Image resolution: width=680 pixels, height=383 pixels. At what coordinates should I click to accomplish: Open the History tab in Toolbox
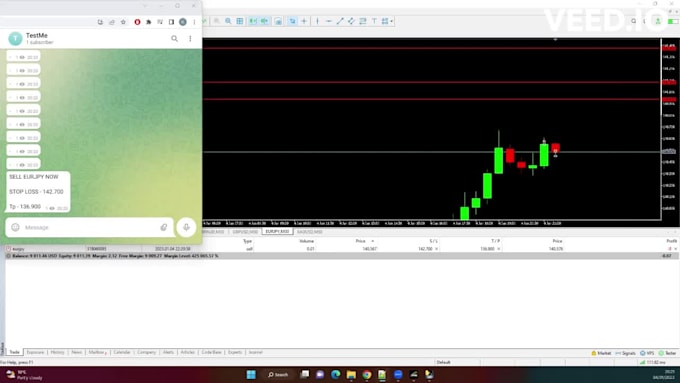[x=57, y=352]
